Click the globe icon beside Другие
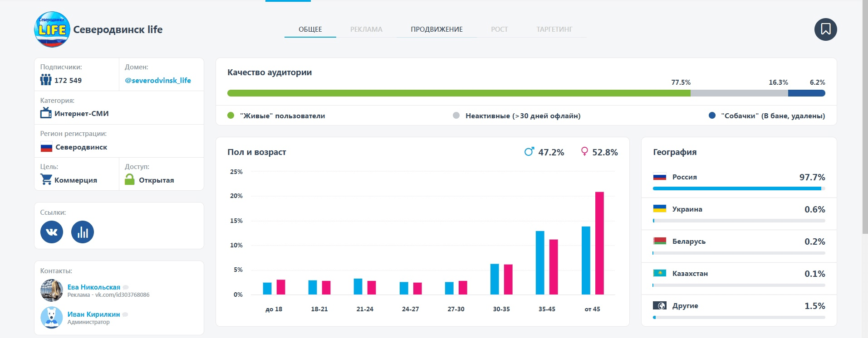 [659, 305]
